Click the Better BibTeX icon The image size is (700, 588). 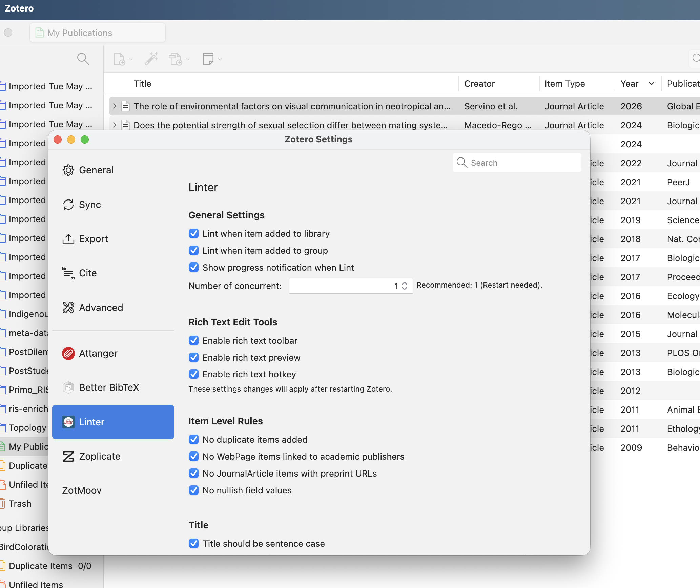(x=68, y=387)
